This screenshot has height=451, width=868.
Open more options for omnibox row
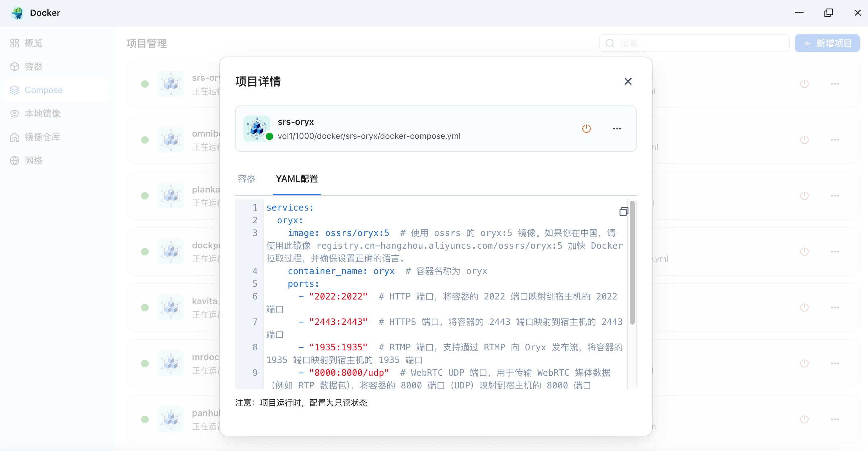pos(835,140)
